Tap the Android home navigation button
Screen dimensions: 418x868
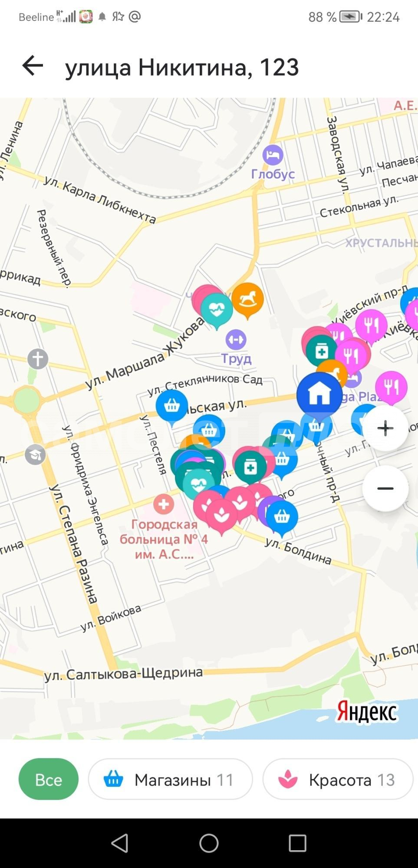pos(209,843)
